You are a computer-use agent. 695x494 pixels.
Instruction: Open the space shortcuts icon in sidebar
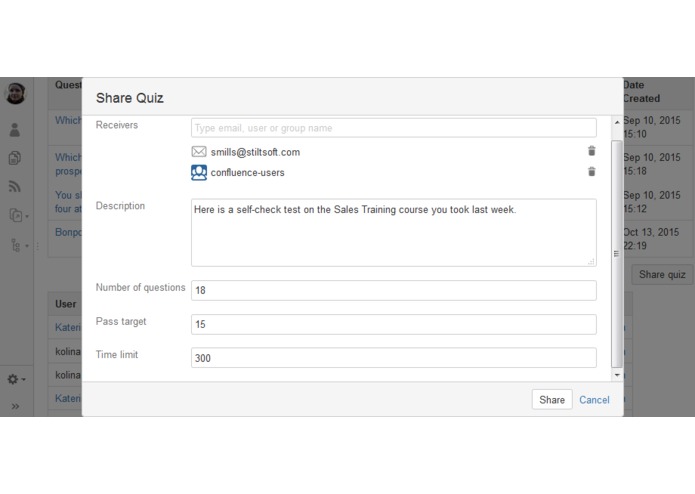tap(19, 216)
